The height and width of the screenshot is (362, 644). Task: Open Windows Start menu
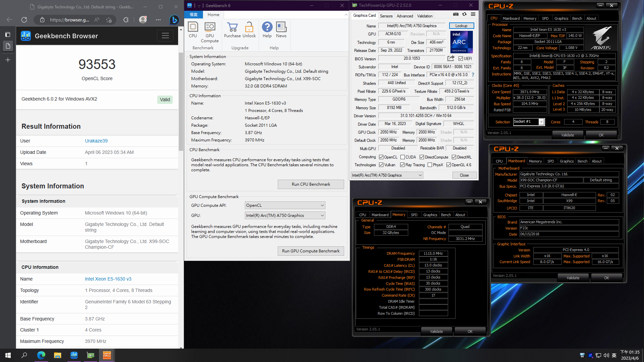point(8,355)
